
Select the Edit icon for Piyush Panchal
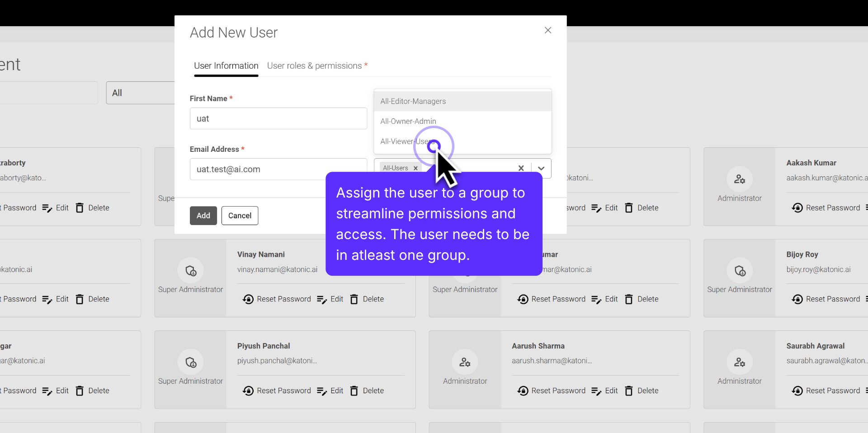[321, 391]
